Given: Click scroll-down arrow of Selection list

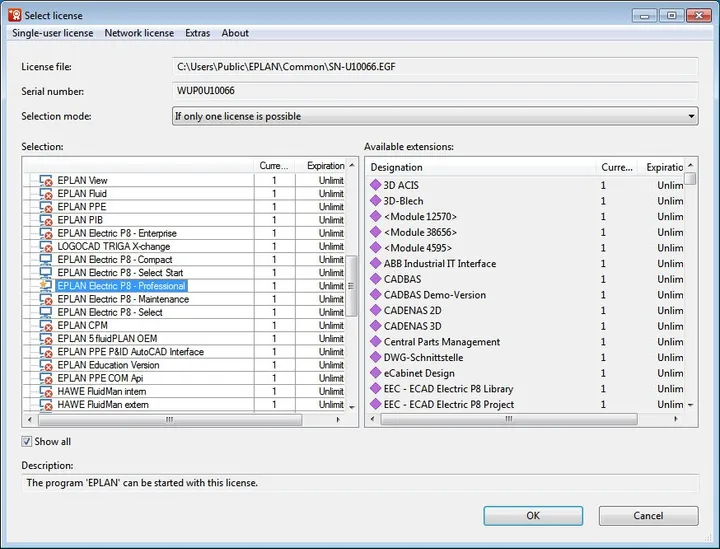Looking at the screenshot, I should (352, 407).
